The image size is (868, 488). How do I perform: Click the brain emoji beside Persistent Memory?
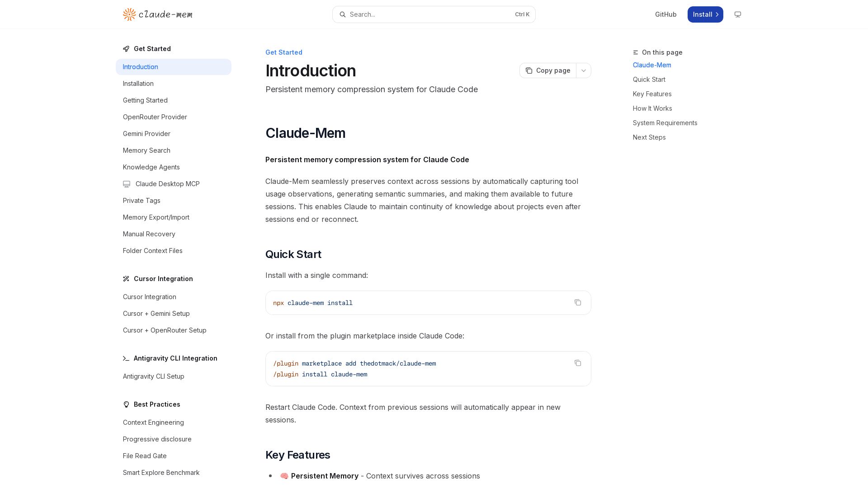click(x=284, y=476)
